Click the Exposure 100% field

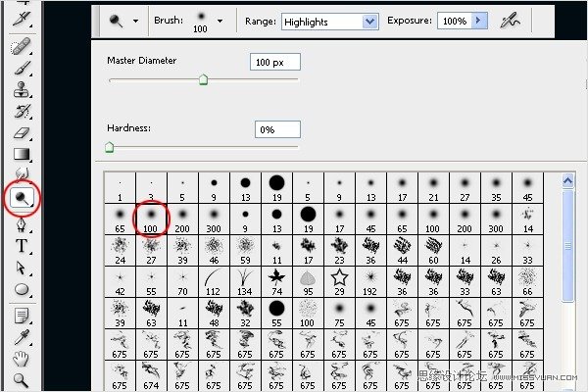click(x=455, y=21)
